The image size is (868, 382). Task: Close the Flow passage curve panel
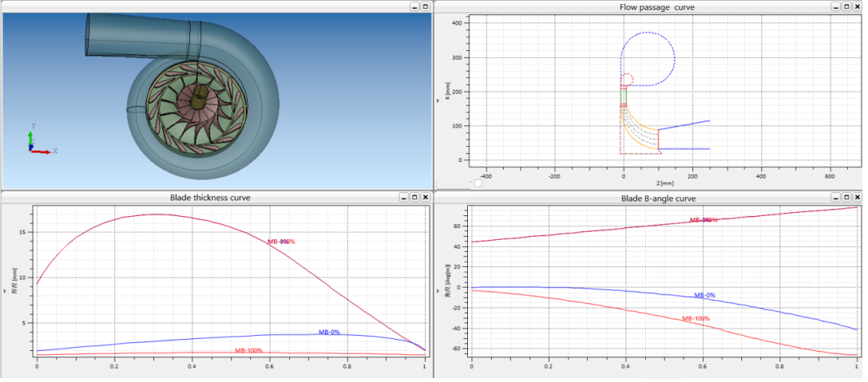click(858, 6)
